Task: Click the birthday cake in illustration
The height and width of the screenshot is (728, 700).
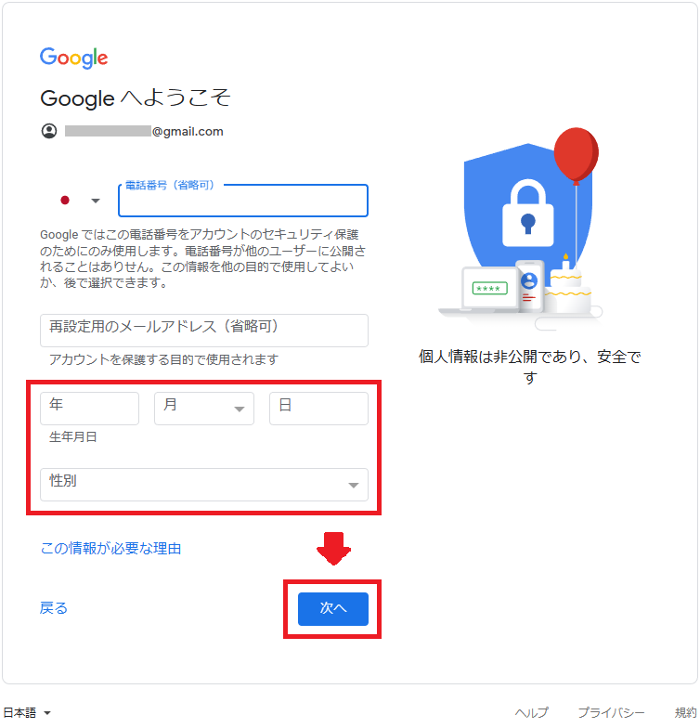Action: coord(567,288)
